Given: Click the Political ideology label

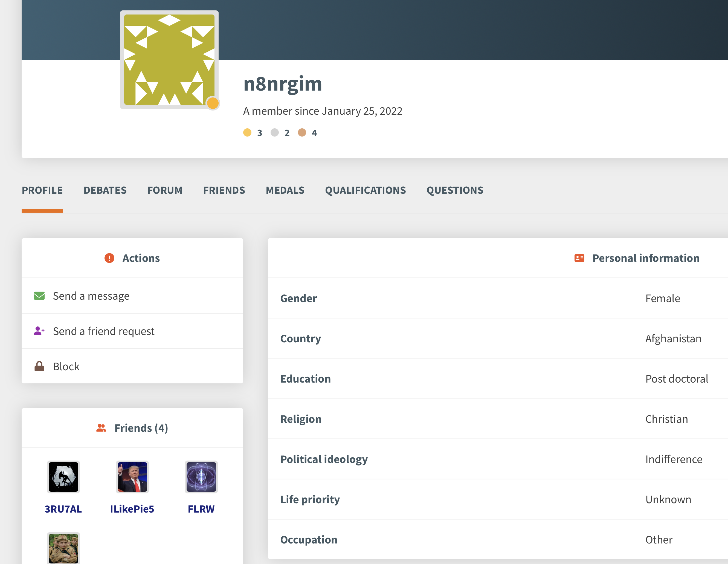Looking at the screenshot, I should 324,459.
